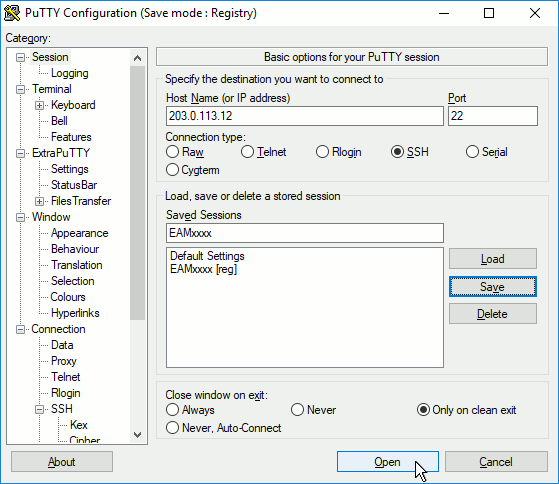Select the Serial connection type
This screenshot has height=484, width=559.
487,152
